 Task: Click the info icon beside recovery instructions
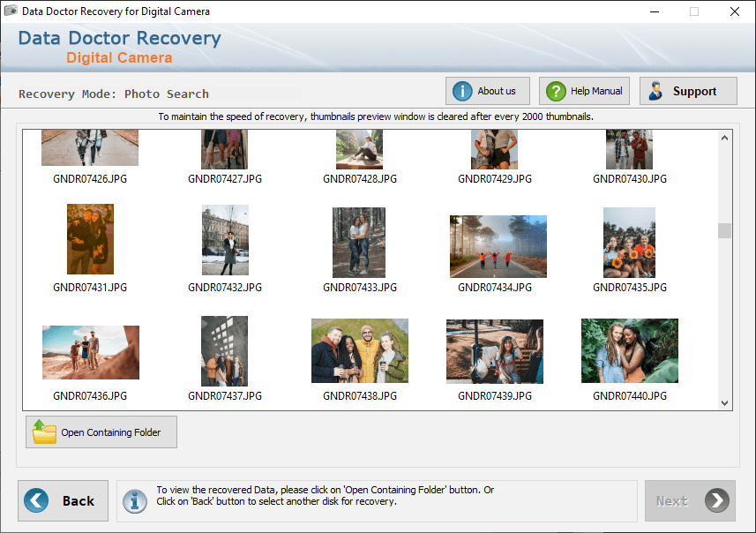click(134, 500)
